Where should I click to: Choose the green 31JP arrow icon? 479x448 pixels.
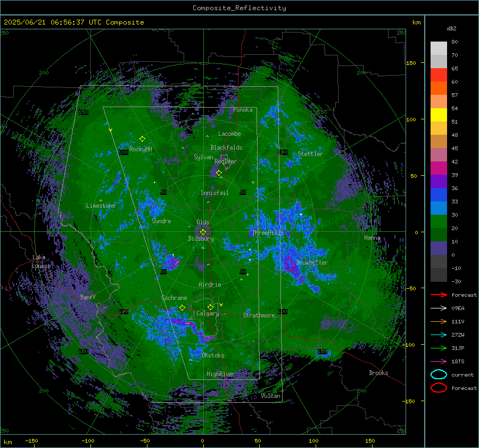[x=439, y=348]
